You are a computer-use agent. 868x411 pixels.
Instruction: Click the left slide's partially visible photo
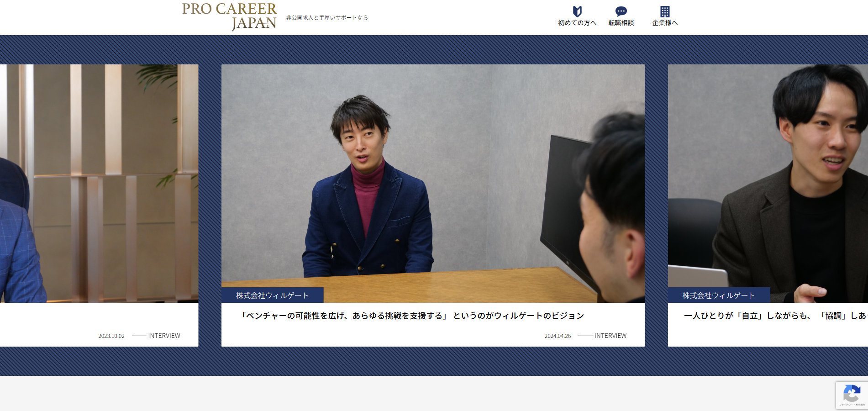[99, 183]
